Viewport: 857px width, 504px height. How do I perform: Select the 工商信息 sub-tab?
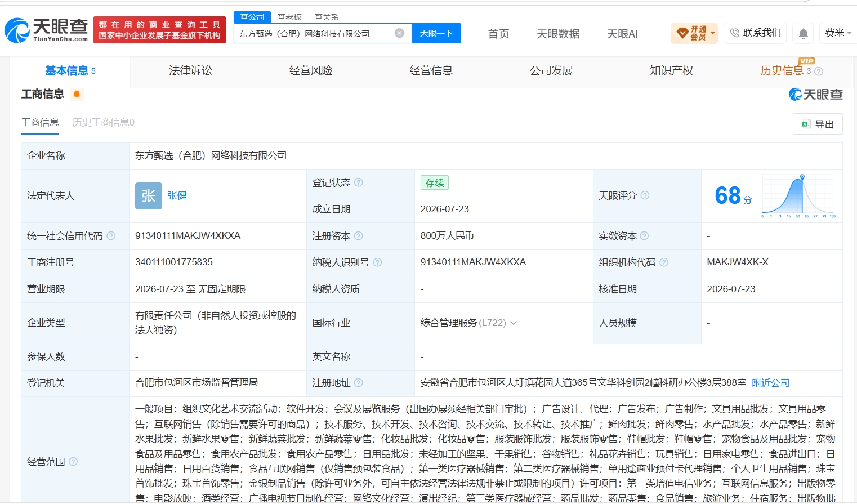(40, 123)
